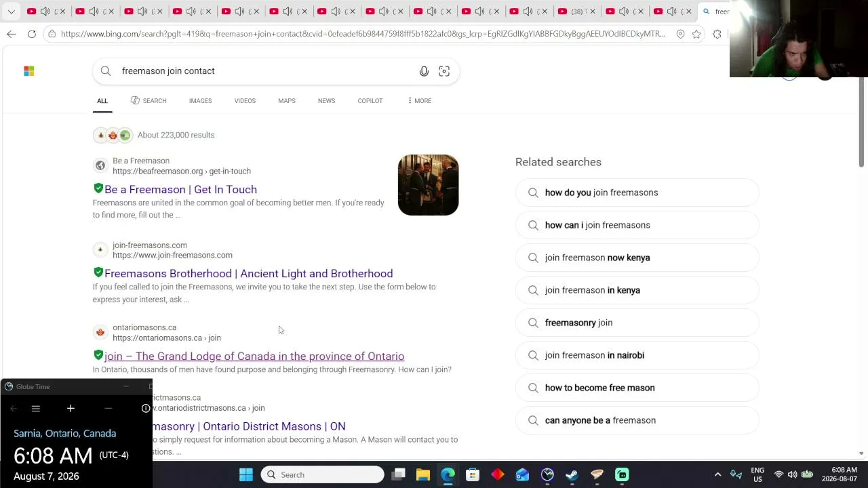Viewport: 868px width, 488px height.
Task: Click the three source icons beside results count
Action: pyautogui.click(x=113, y=136)
